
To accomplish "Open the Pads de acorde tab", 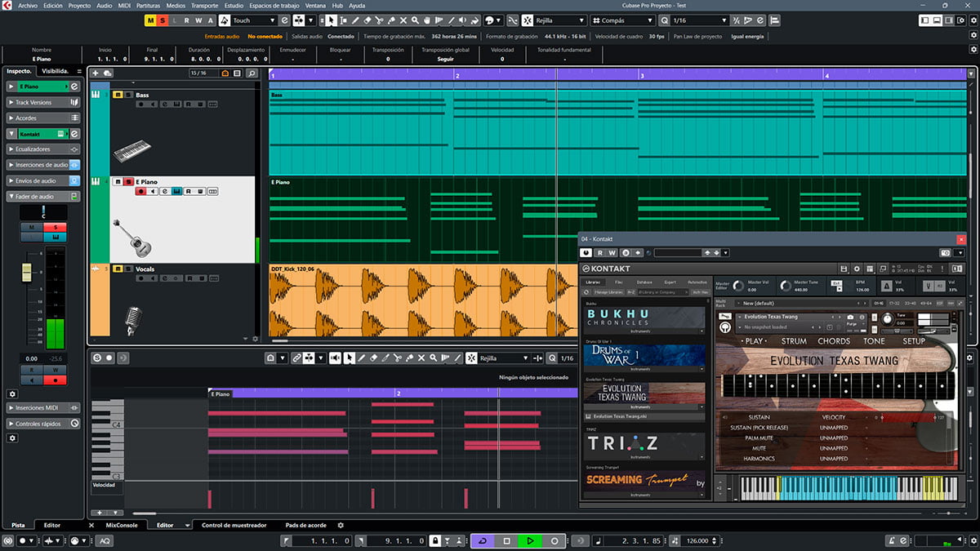I will click(x=306, y=525).
